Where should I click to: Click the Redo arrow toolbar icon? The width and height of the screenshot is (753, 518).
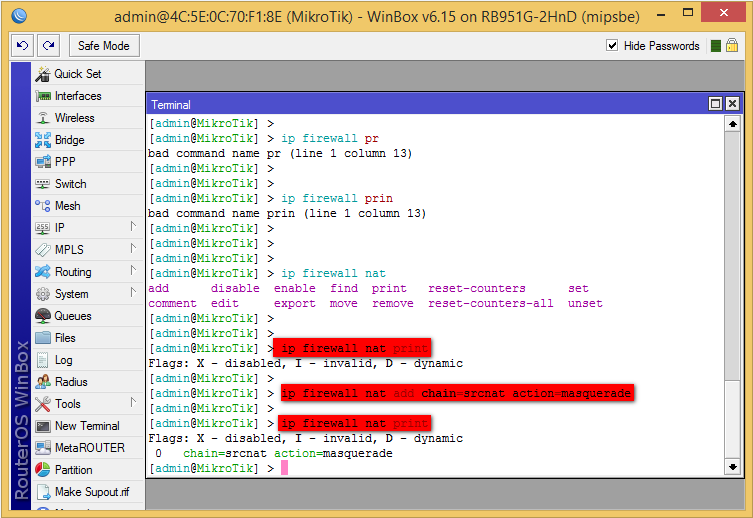pyautogui.click(x=49, y=46)
